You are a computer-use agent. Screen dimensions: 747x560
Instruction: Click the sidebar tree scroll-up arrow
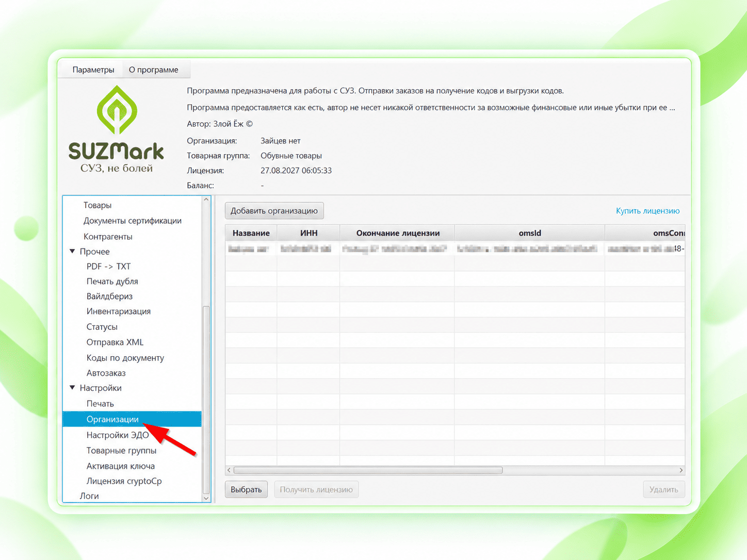tap(206, 200)
